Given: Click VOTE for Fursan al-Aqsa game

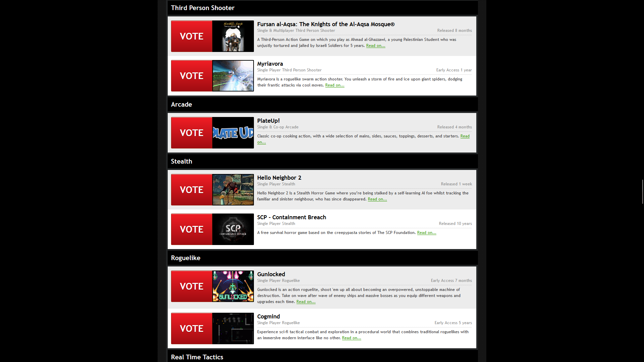Looking at the screenshot, I should point(191,36).
